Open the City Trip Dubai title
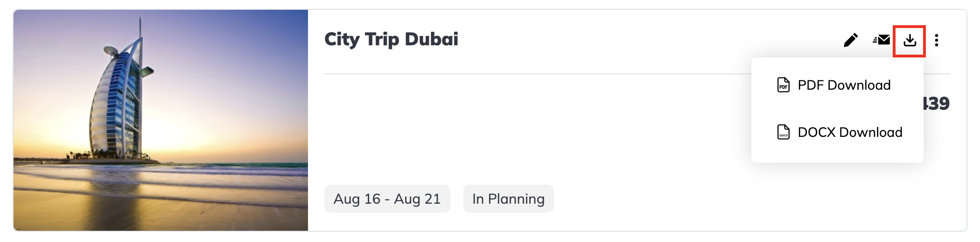980x242 pixels. [x=391, y=39]
